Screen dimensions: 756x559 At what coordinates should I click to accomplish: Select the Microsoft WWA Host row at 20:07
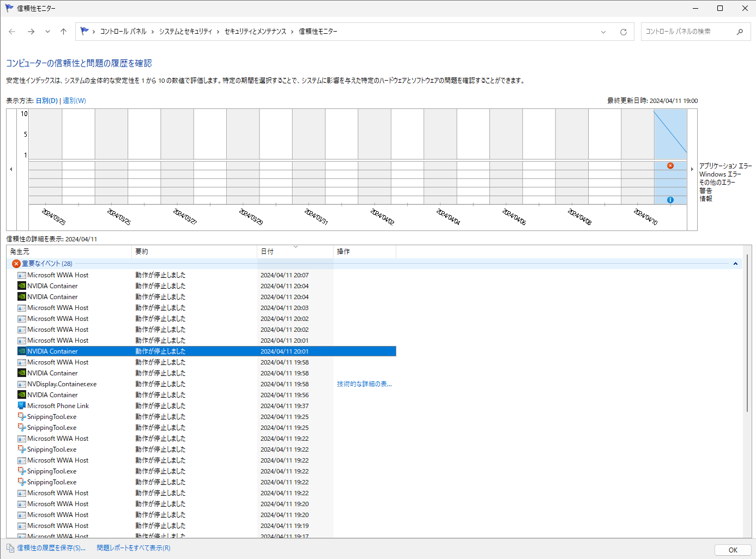pyautogui.click(x=206, y=275)
